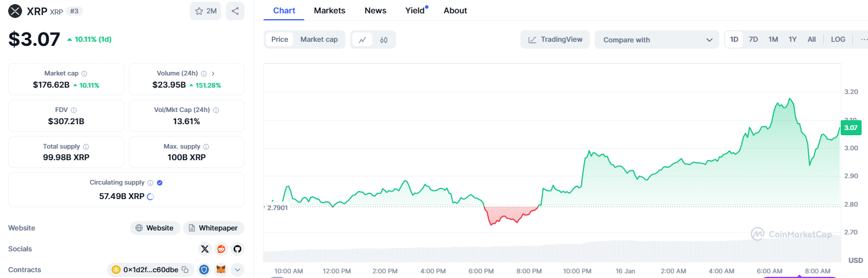This screenshot has height=278, width=868.
Task: Click the globe icon in Website button
Action: click(139, 228)
